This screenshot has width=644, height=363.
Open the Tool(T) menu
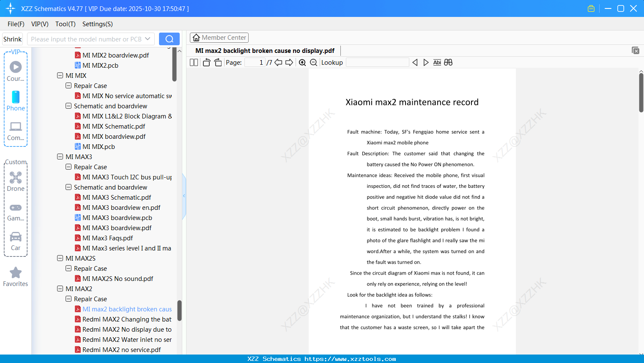(66, 24)
